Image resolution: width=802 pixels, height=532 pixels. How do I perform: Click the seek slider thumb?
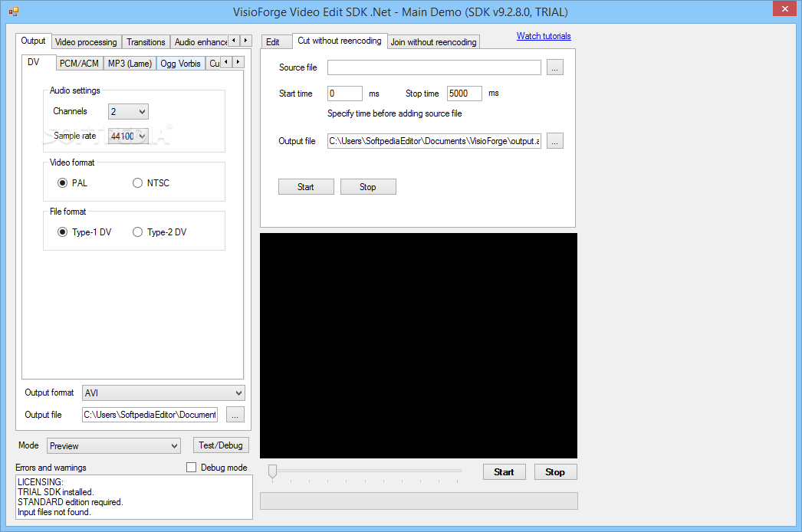(x=273, y=471)
